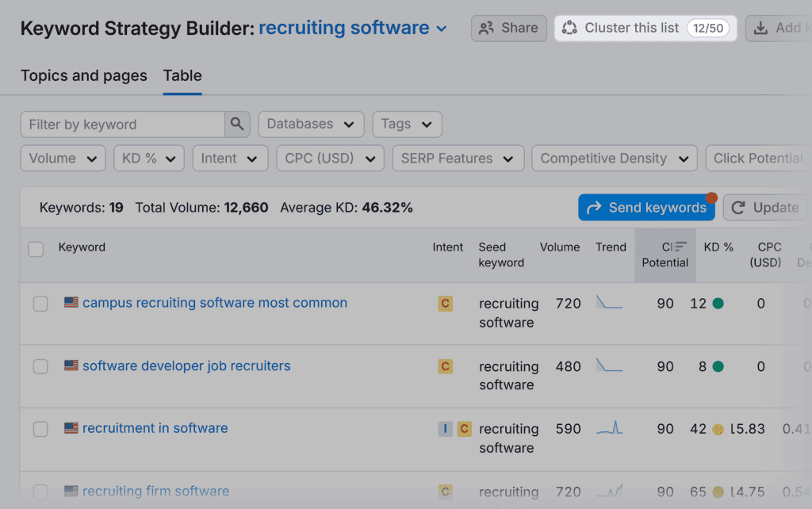Open the software developer job recruiters link
The image size is (812, 509).
tap(186, 366)
